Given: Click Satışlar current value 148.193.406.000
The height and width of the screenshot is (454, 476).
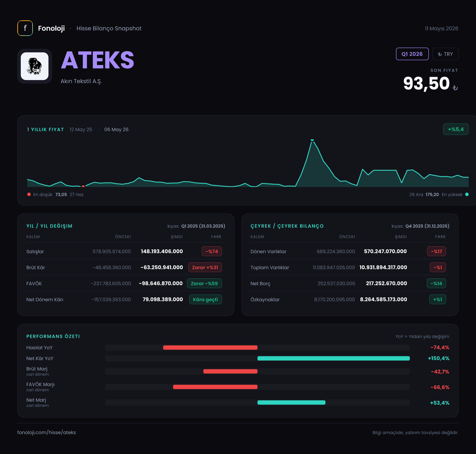Looking at the screenshot, I should [162, 251].
